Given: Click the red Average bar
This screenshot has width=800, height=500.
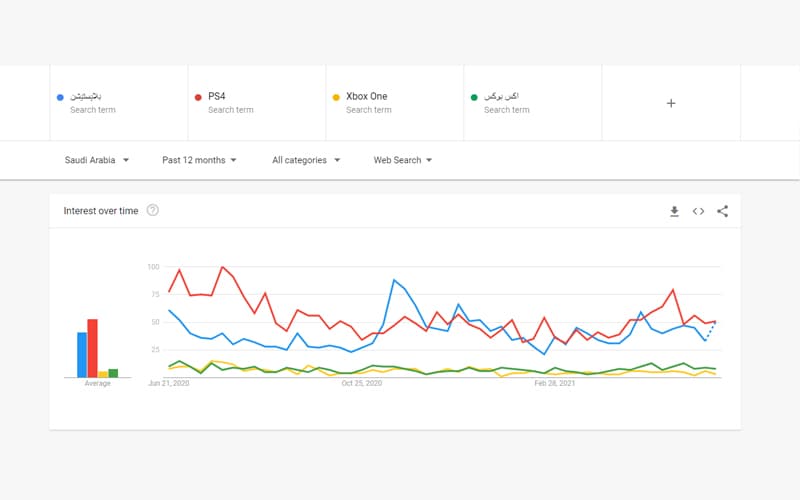Looking at the screenshot, I should pyautogui.click(x=92, y=348).
